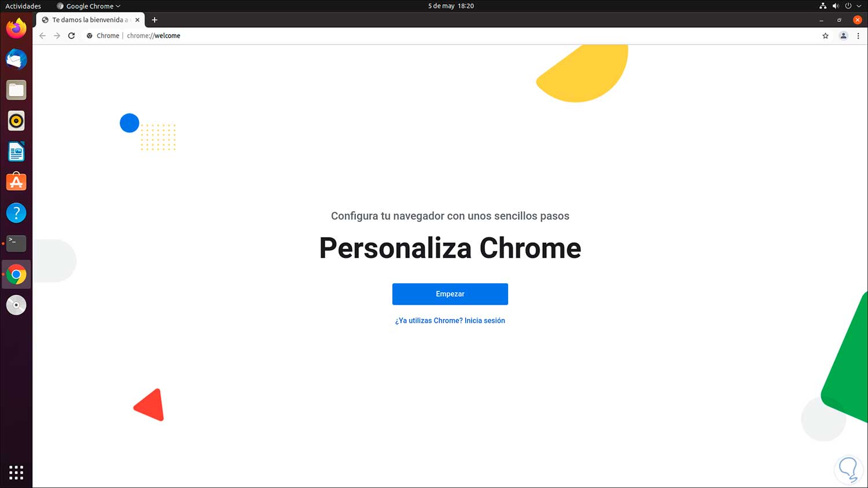Open the Actividades overview
868x488 pixels.
point(23,6)
